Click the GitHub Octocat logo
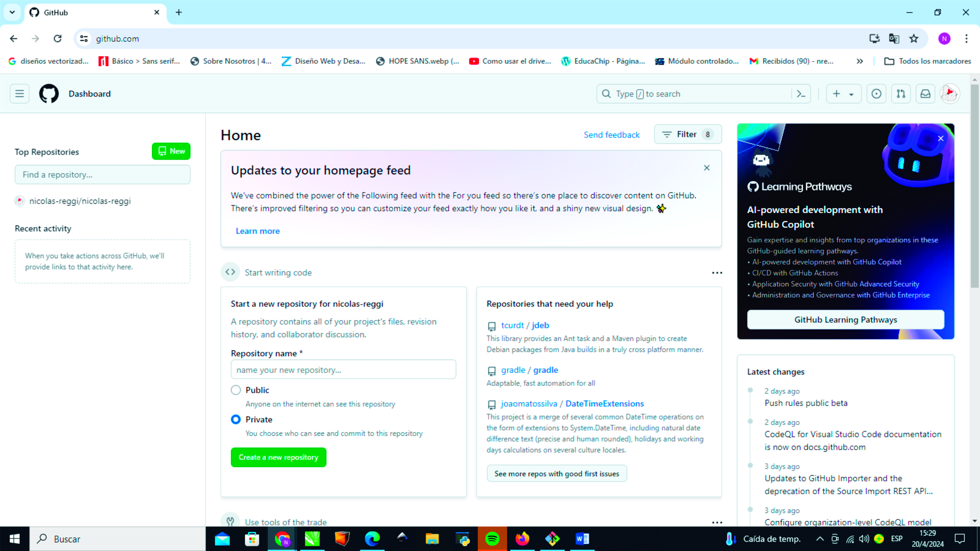 (49, 94)
